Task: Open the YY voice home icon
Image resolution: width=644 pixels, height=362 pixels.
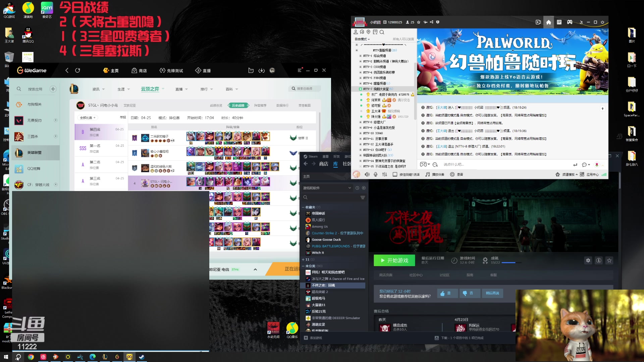Action: coord(549,22)
